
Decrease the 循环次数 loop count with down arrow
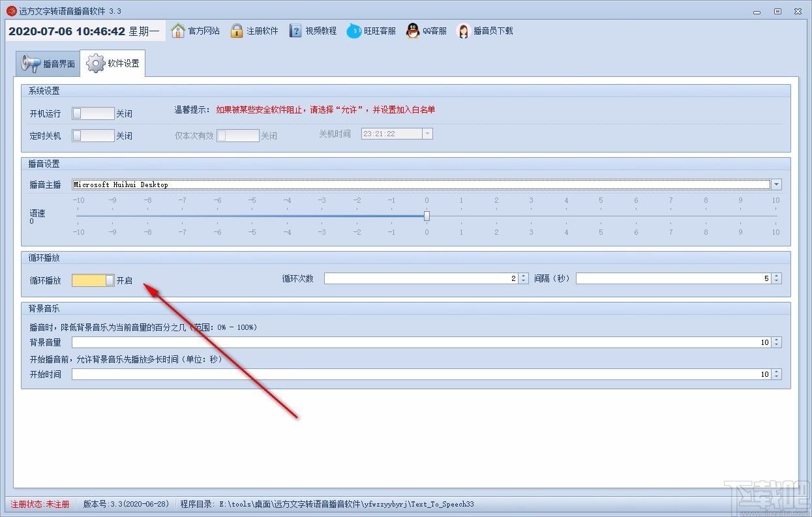[523, 281]
